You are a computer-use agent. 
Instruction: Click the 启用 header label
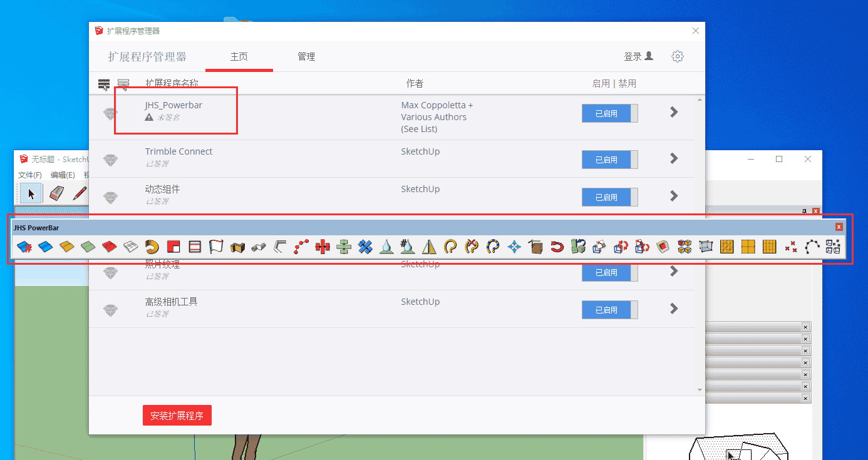[x=601, y=84]
